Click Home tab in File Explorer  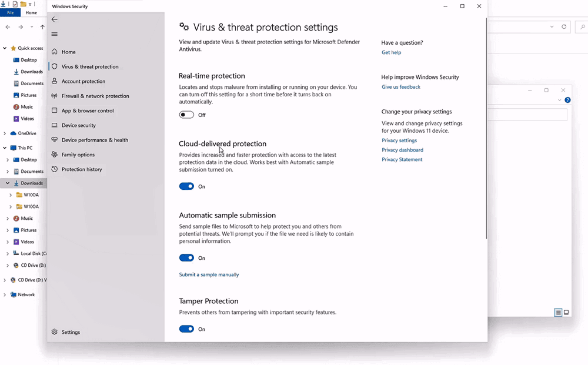[x=31, y=13]
